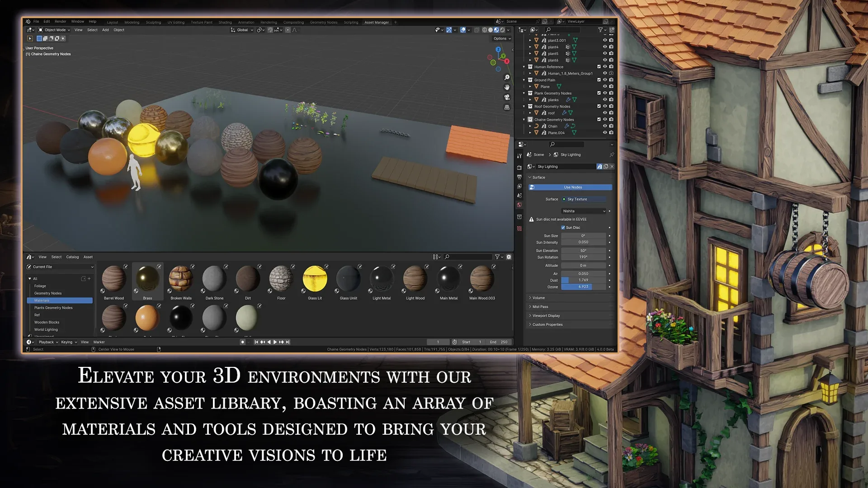This screenshot has width=868, height=488.
Task: Open the Tool properties tab icon
Action: pyautogui.click(x=519, y=156)
